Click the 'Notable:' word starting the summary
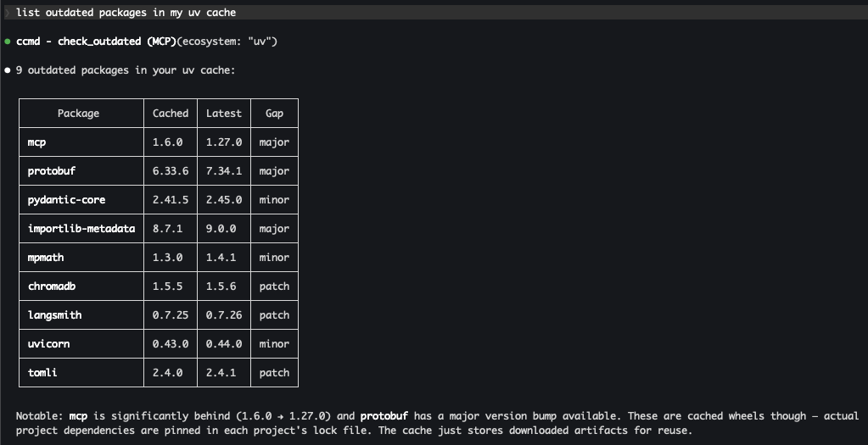868x445 pixels. pyautogui.click(x=40, y=415)
